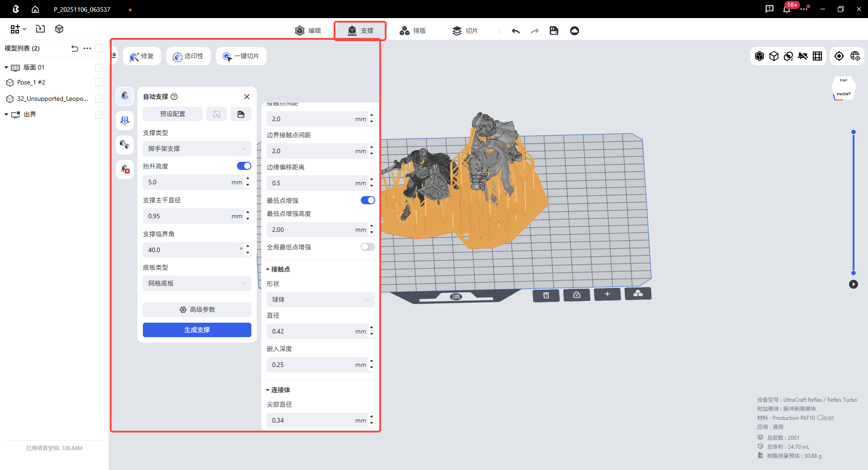Click the import model icon
Image resolution: width=868 pixels, height=470 pixels.
(x=40, y=29)
